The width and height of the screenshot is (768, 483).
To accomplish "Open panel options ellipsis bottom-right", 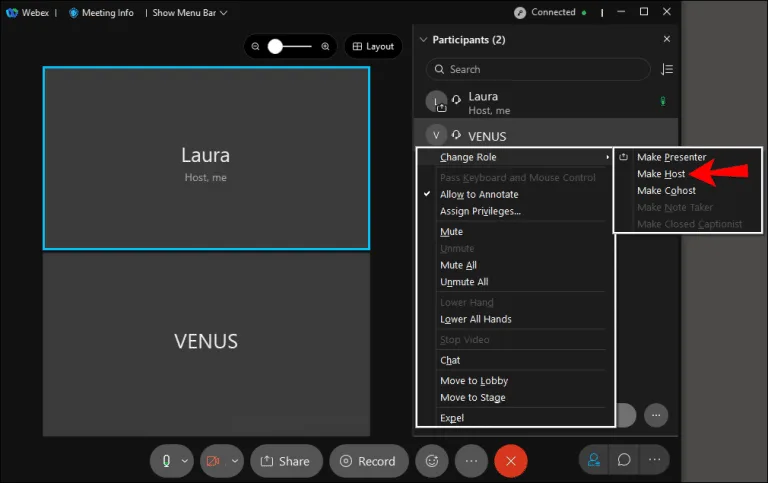I will tap(654, 460).
